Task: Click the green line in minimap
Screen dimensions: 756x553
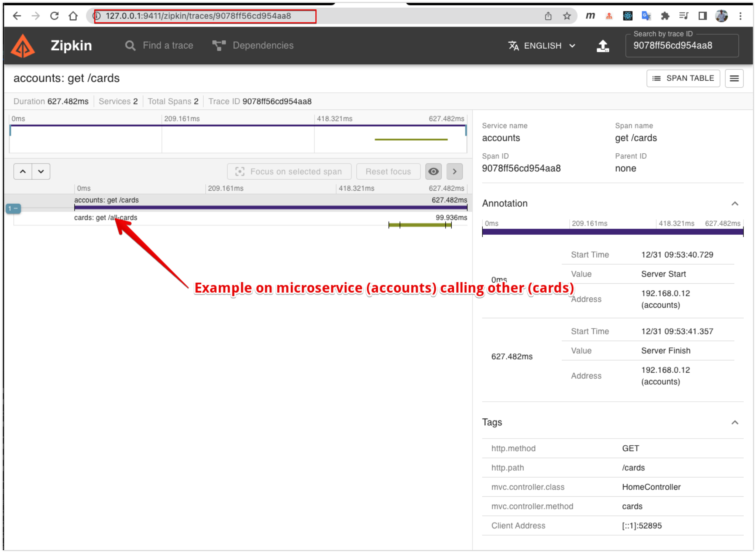Action: click(411, 139)
